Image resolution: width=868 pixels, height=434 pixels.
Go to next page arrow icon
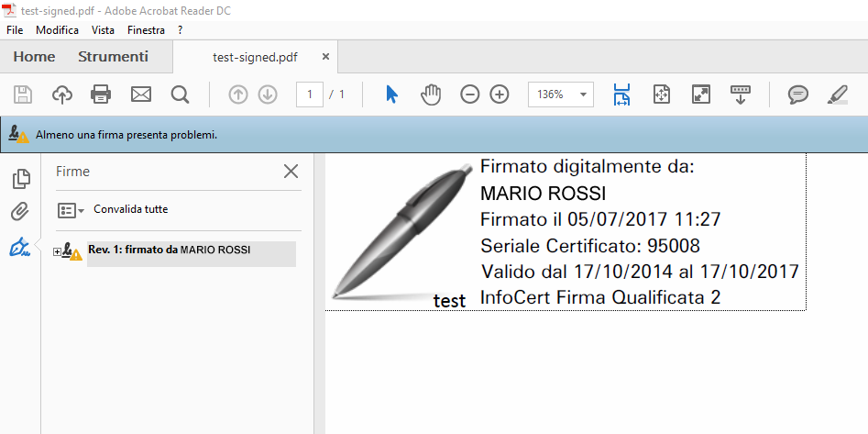(268, 95)
